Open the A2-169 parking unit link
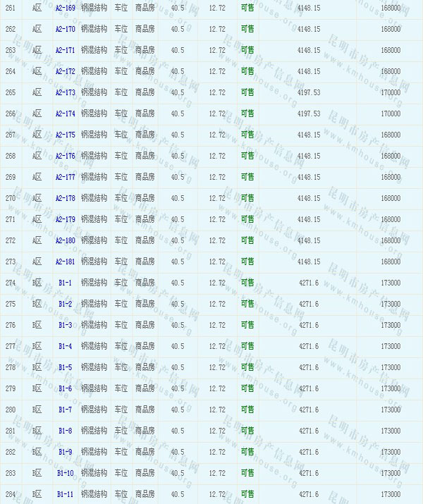This screenshot has height=504, width=423. point(65,8)
